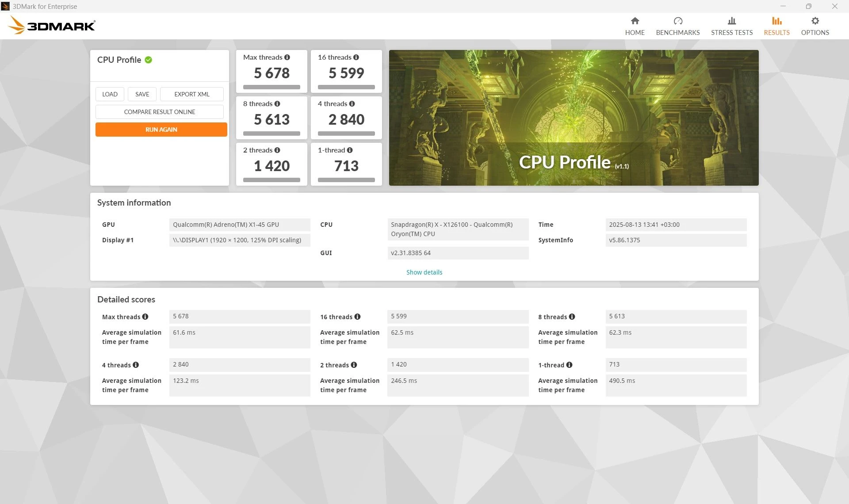Image resolution: width=849 pixels, height=504 pixels.
Task: Click the Detailed scores heading
Action: point(126,300)
